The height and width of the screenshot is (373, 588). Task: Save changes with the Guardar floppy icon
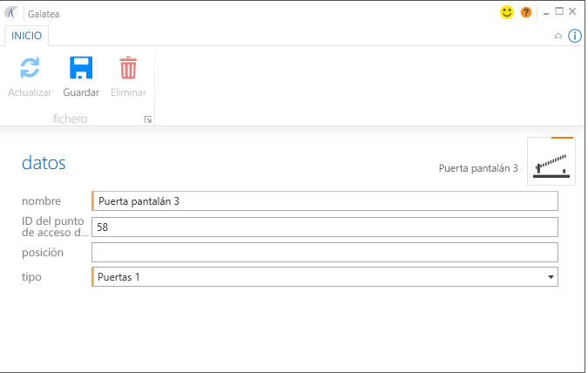(81, 69)
